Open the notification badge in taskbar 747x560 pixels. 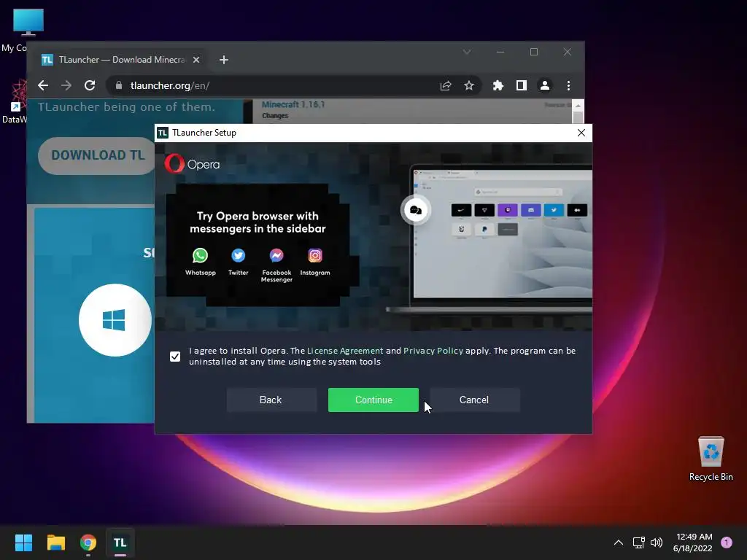[x=727, y=542]
